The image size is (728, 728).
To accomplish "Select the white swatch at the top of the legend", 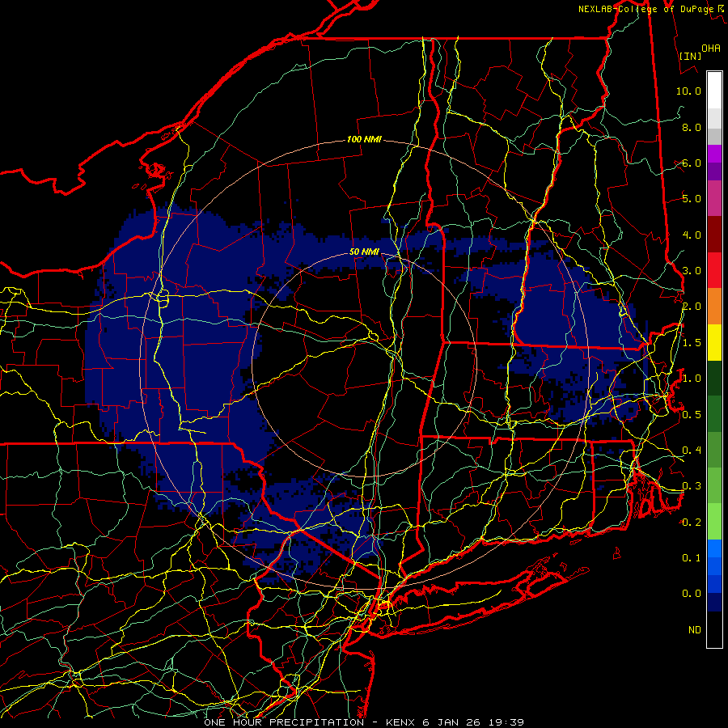I will coord(714,91).
